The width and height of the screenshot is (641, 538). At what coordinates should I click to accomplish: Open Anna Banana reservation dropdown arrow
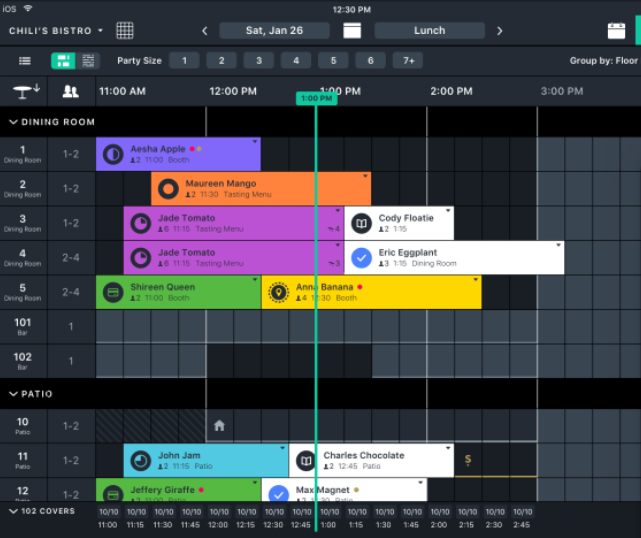475,280
